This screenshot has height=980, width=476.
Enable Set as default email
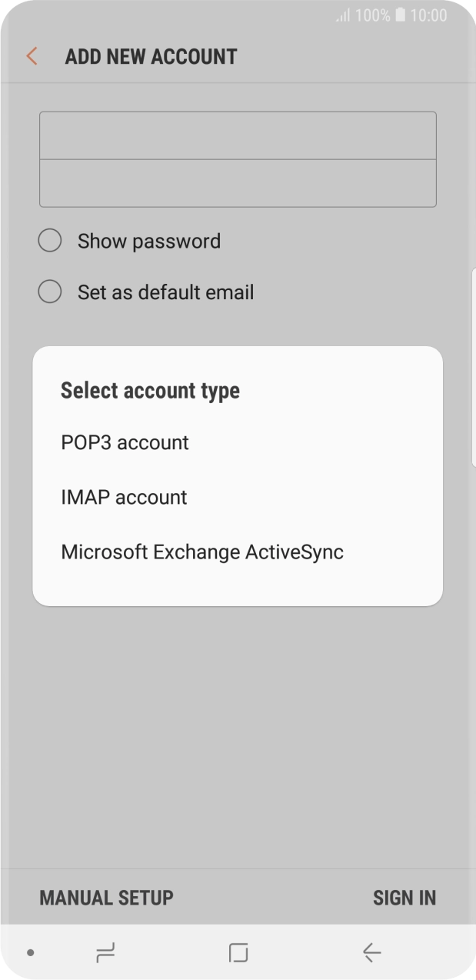[x=49, y=292]
